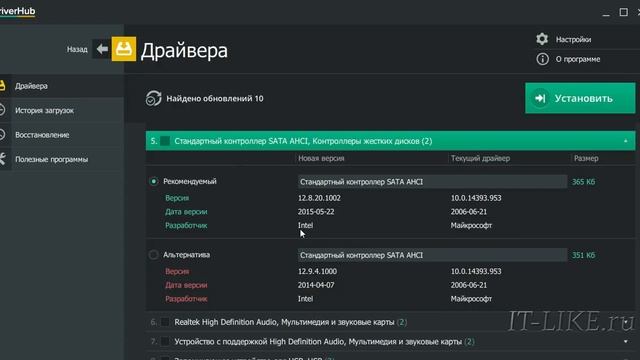Click the 351 Кб size value
This screenshot has height=360, width=640.
pyautogui.click(x=583, y=256)
